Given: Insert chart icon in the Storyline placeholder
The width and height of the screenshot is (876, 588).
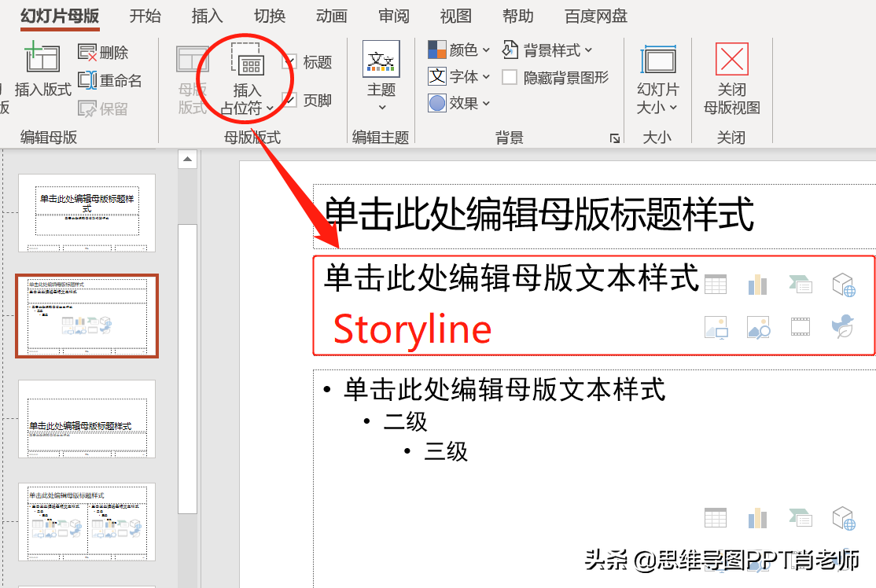Looking at the screenshot, I should pyautogui.click(x=757, y=285).
